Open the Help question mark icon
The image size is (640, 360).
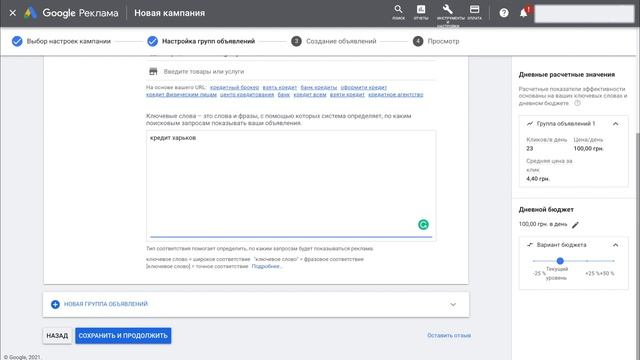point(504,13)
